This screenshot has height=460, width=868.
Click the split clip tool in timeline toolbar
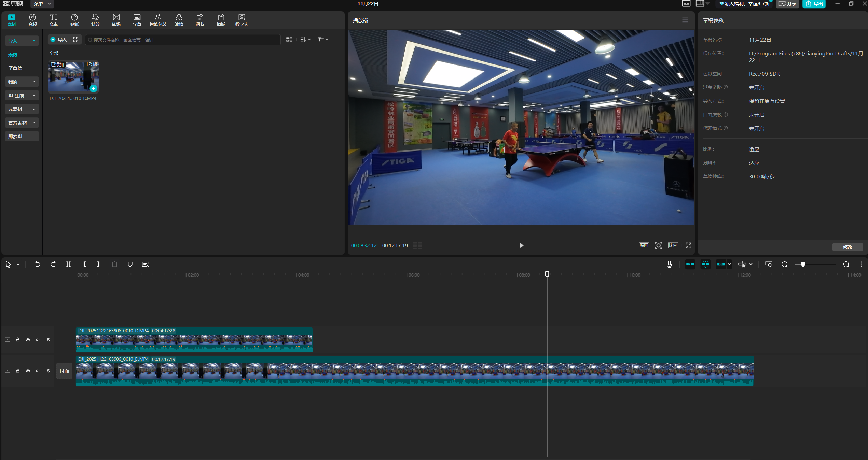68,264
